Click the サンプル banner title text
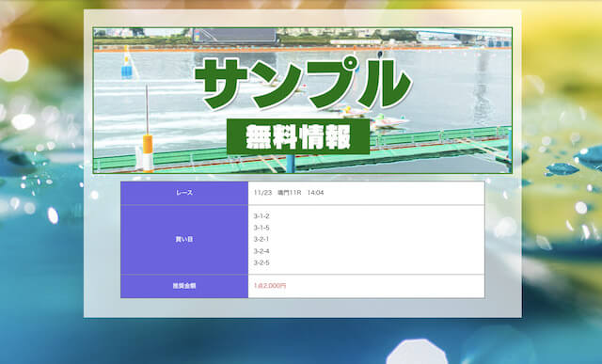Image resolution: width=602 pixels, height=364 pixels. 303,84
